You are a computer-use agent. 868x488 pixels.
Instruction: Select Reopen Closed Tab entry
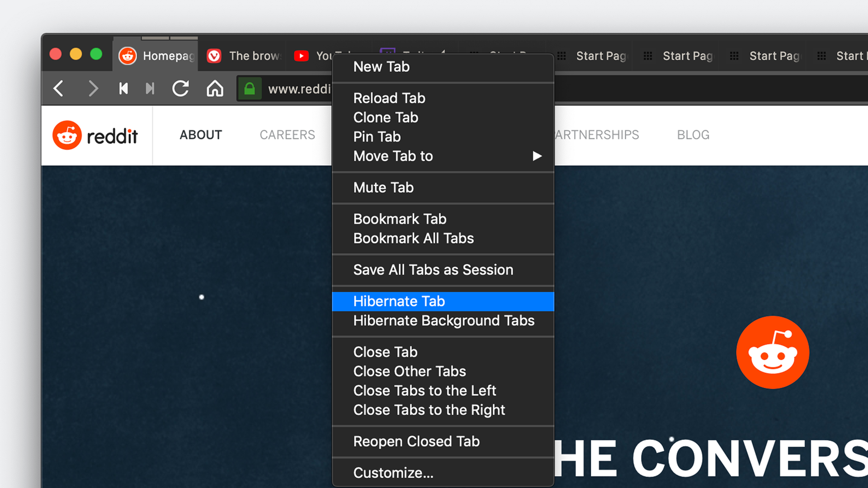tap(443, 441)
